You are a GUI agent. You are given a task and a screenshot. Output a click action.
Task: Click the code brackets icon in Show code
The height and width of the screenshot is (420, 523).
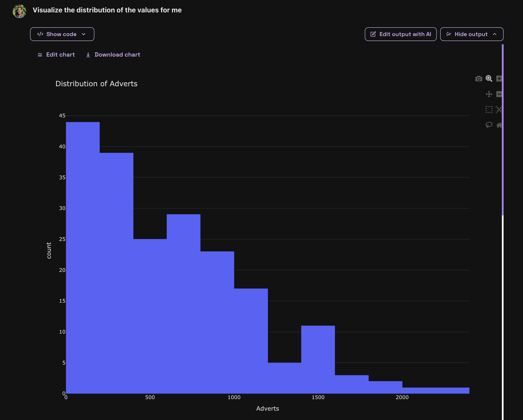coord(40,34)
